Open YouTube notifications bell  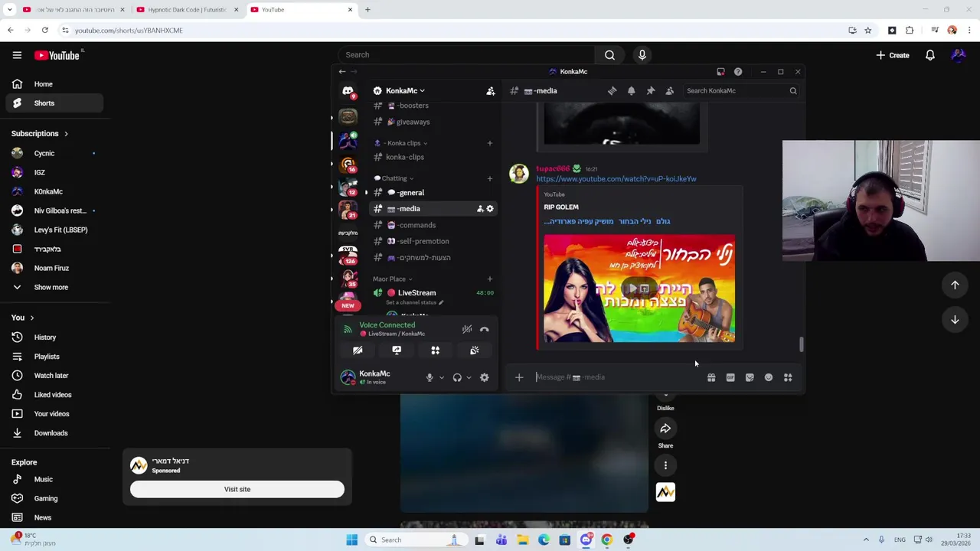click(x=929, y=55)
